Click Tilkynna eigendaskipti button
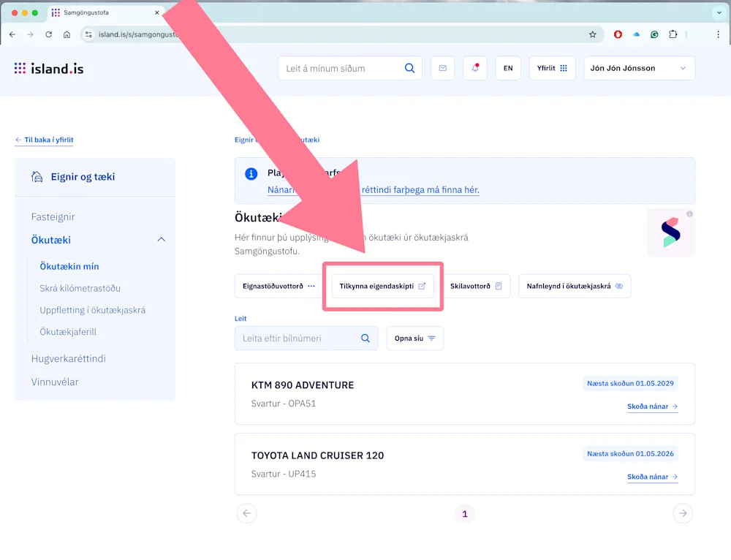The image size is (731, 560). (x=382, y=287)
